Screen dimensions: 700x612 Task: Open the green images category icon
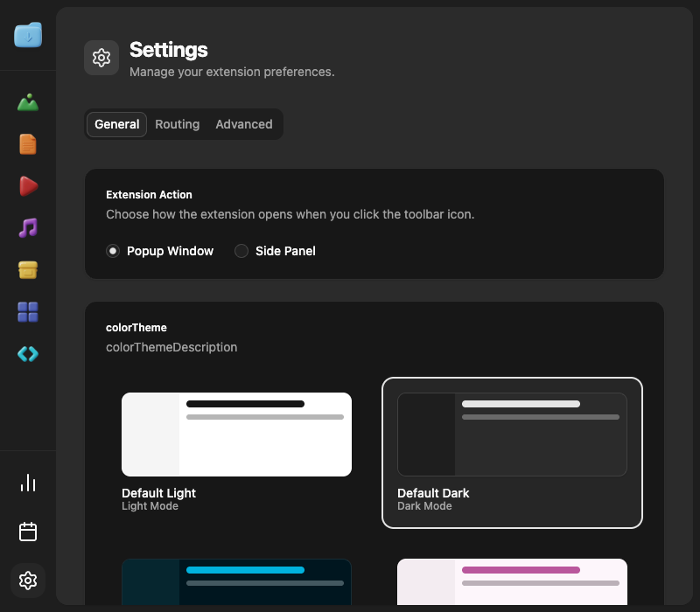tap(28, 102)
